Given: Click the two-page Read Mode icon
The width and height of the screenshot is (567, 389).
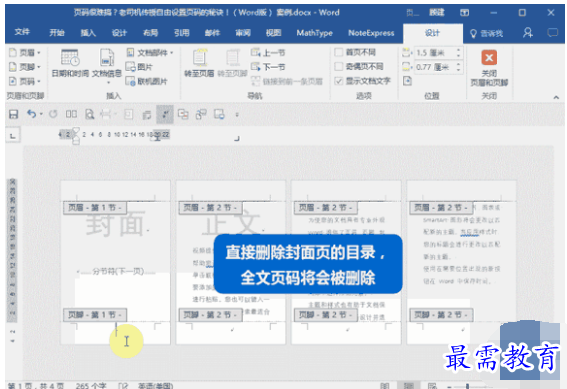Looking at the screenshot, I should pyautogui.click(x=71, y=114).
